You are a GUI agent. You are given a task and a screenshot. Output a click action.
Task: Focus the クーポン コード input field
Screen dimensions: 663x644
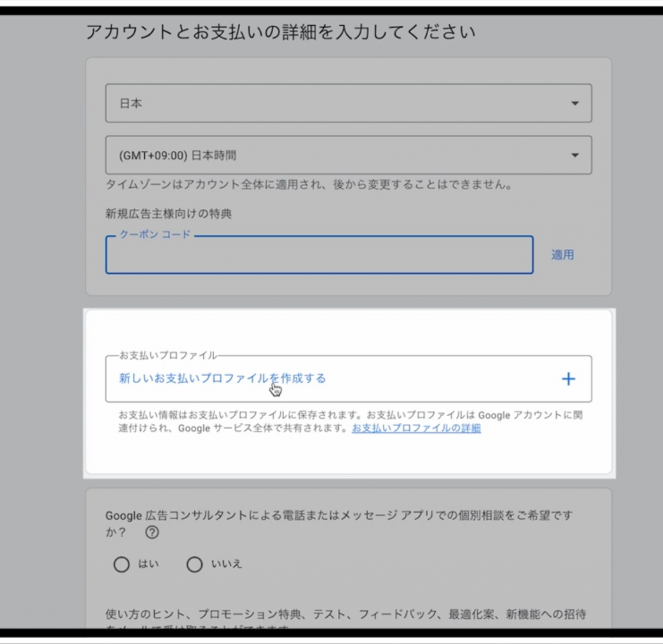tap(319, 255)
